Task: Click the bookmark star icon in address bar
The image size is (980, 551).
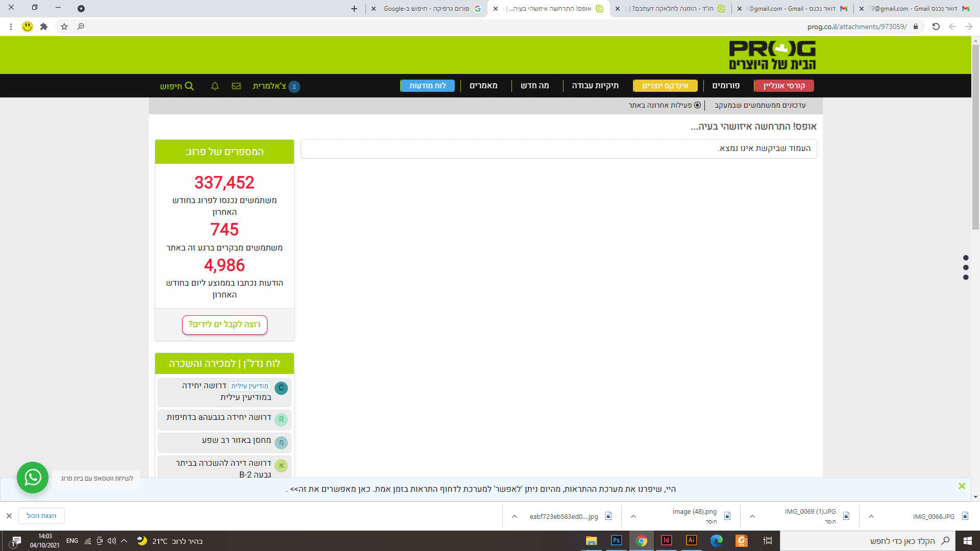Action: tap(64, 27)
